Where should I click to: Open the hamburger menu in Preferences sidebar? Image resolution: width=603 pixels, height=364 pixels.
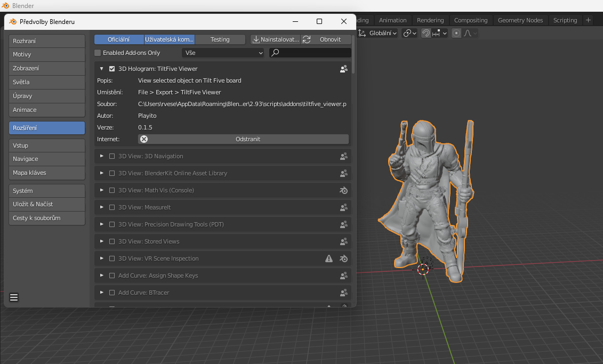14,297
